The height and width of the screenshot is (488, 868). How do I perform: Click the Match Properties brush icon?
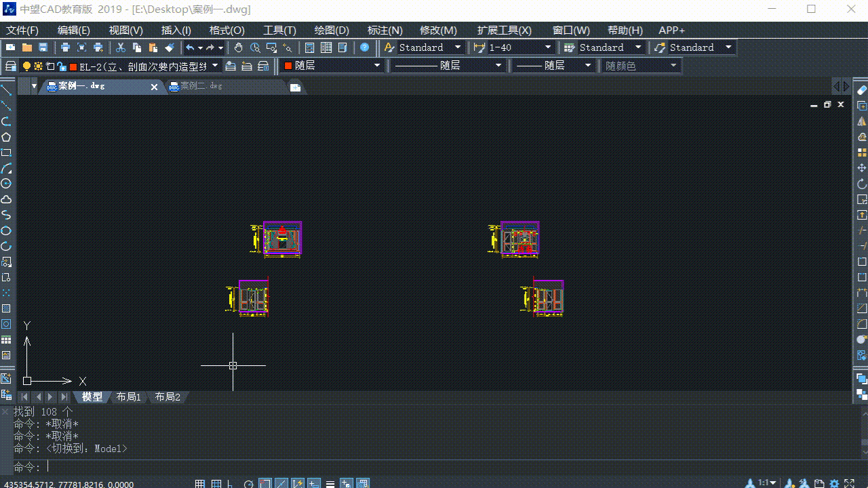point(170,47)
